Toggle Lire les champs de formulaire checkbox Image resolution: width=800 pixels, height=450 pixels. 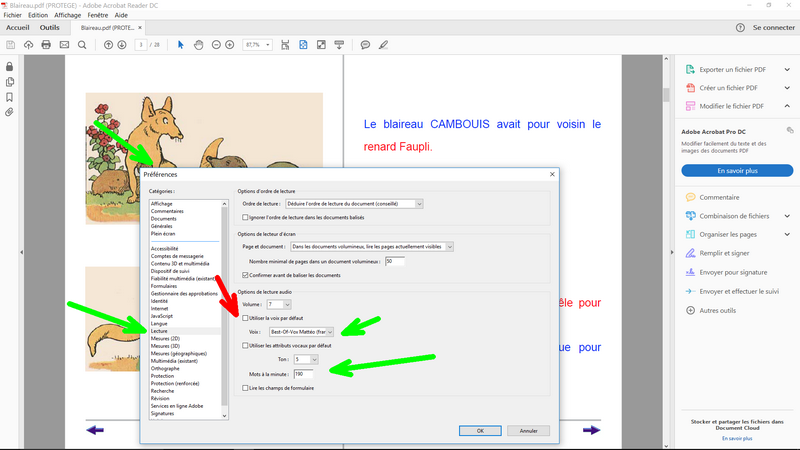pos(245,388)
